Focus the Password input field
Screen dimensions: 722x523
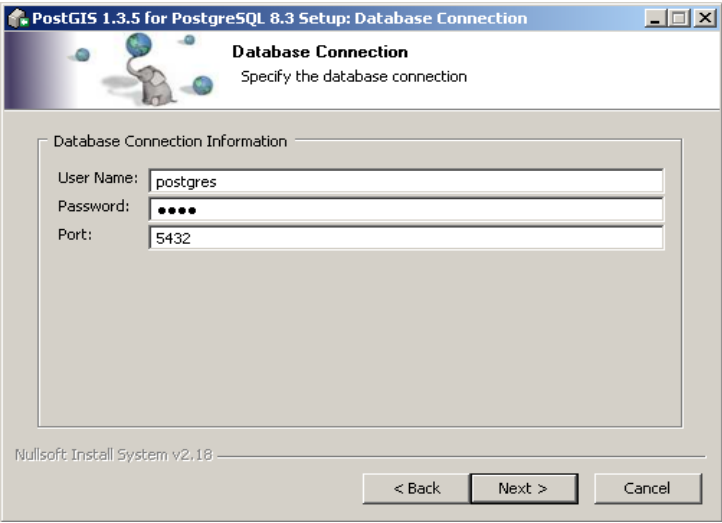[x=406, y=210]
